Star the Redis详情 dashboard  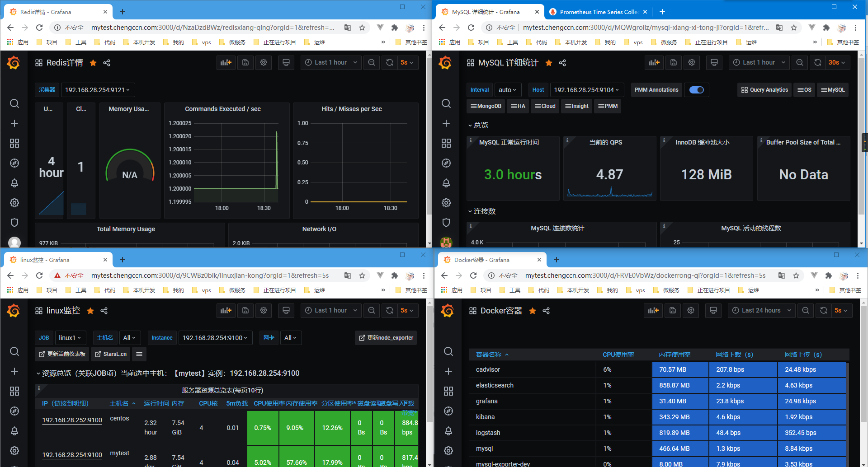[x=93, y=63]
